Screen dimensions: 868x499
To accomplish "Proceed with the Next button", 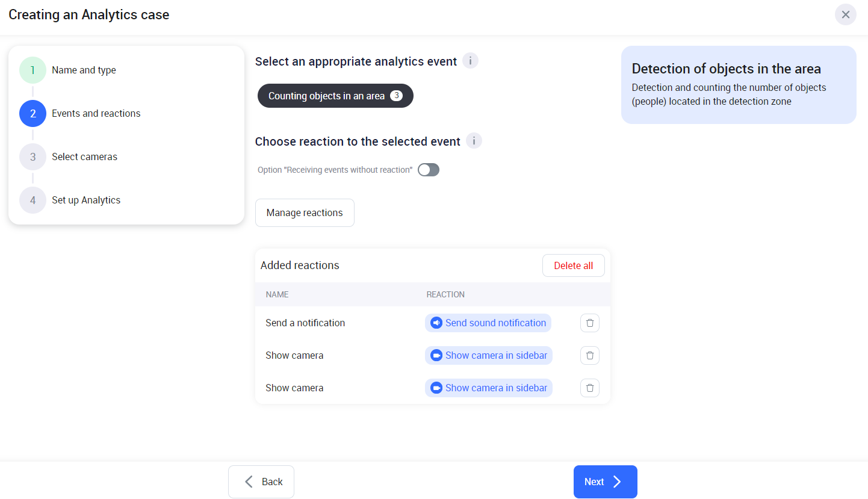I will pyautogui.click(x=605, y=482).
